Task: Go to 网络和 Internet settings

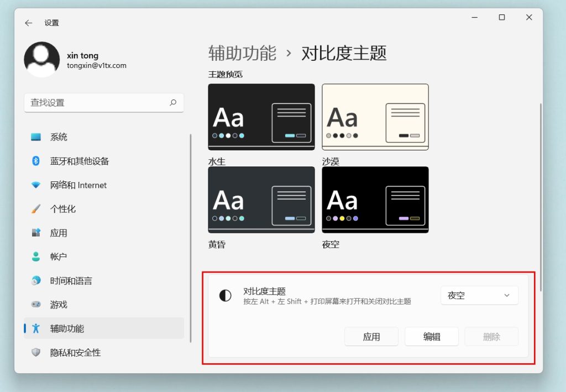Action: 104,185
